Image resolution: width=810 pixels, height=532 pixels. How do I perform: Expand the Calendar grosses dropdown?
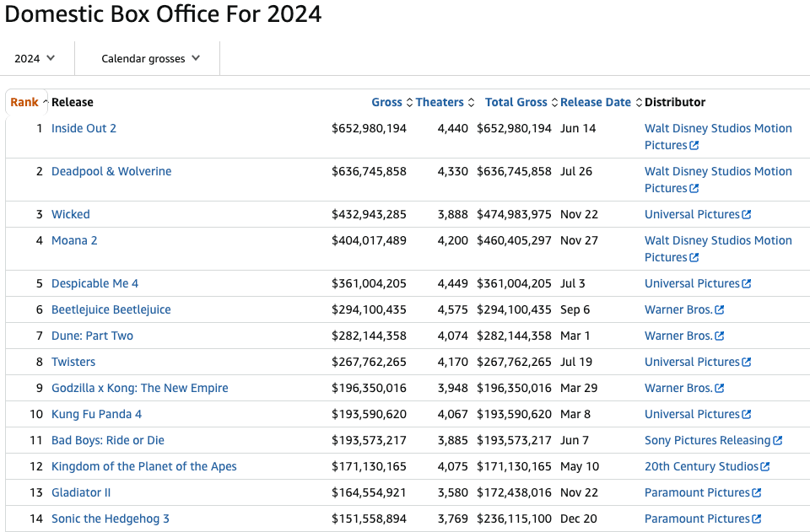tap(150, 58)
